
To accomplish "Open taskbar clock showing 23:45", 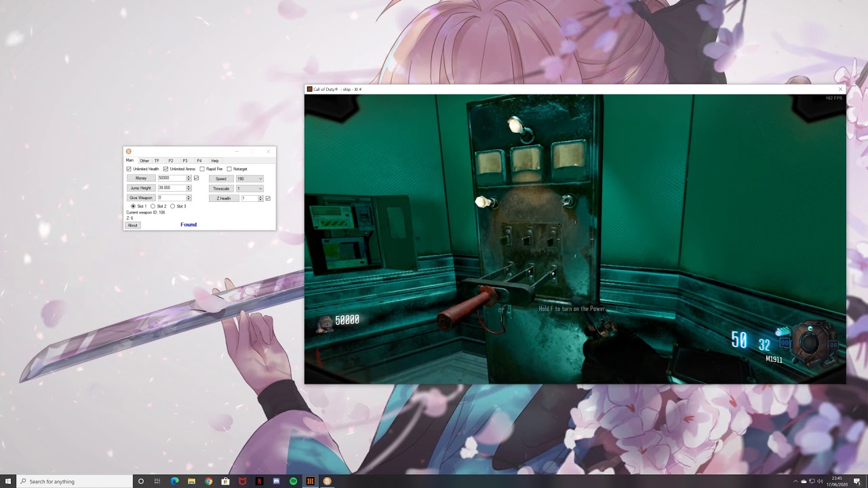I will point(836,481).
